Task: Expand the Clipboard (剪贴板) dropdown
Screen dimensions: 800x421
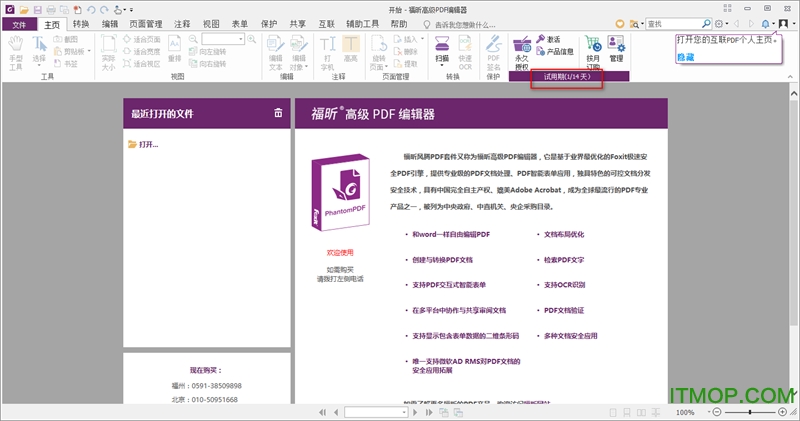Action: (x=89, y=52)
